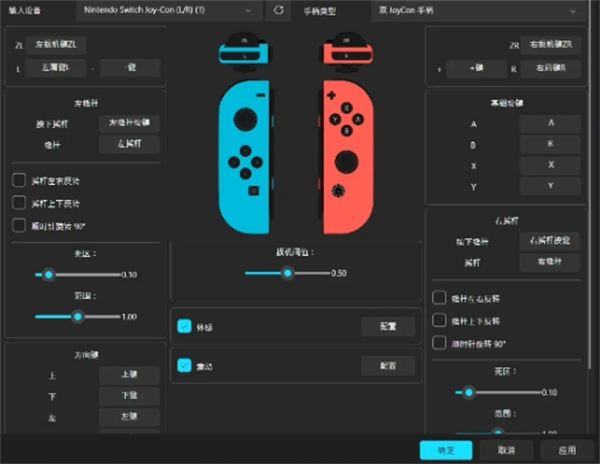Screen dimensions: 600x464
Task: Click the A button mapping field
Action: coord(550,123)
